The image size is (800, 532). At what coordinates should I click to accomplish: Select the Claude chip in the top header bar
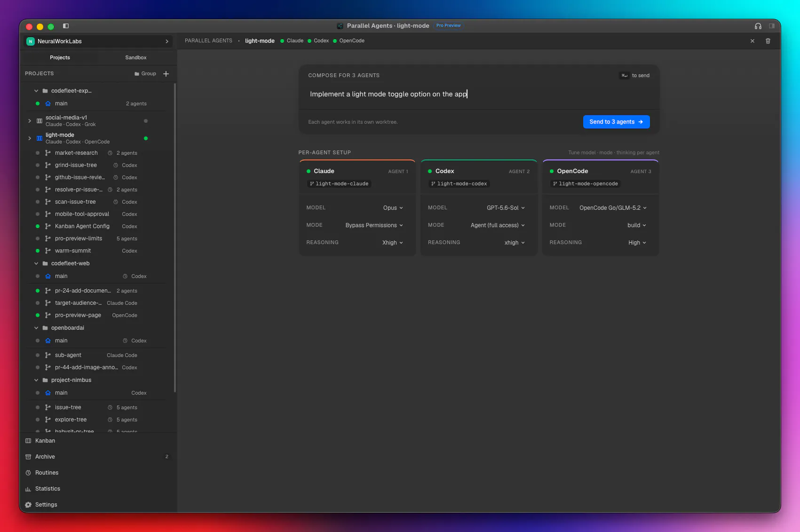(x=292, y=41)
